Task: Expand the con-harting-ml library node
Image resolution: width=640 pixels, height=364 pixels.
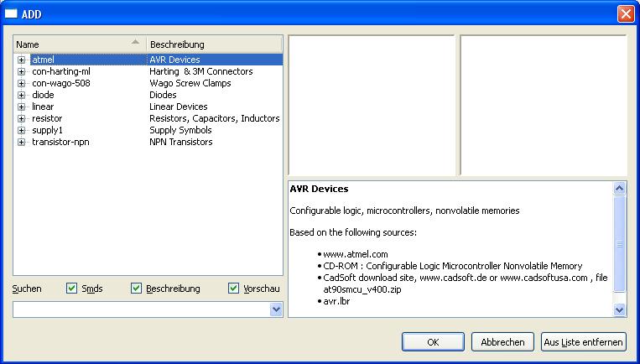Action: [21, 72]
